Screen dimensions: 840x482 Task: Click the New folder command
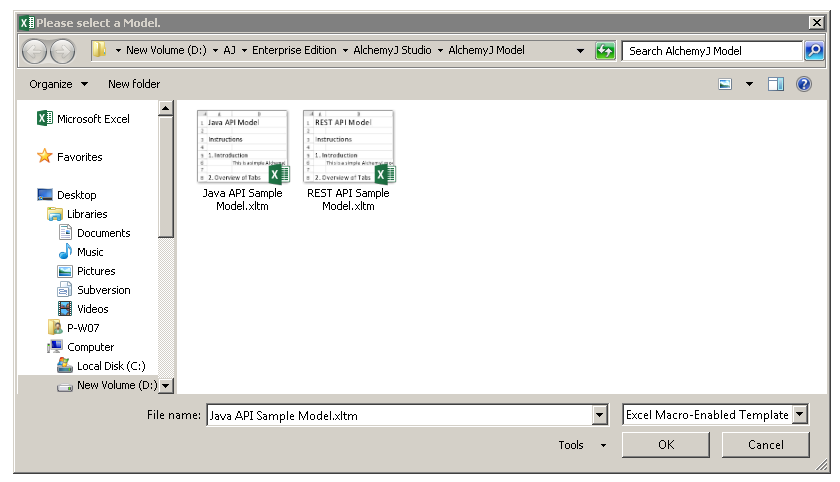[x=134, y=84]
